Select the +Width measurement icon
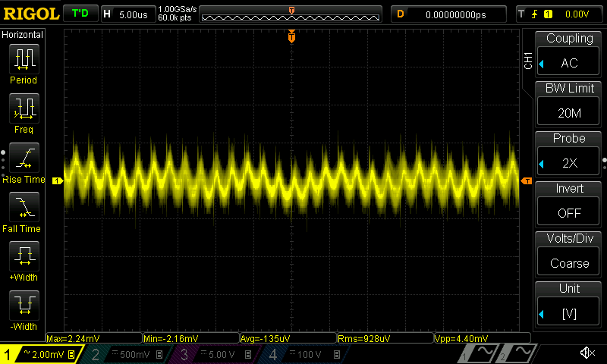The image size is (607, 364). coord(24,256)
